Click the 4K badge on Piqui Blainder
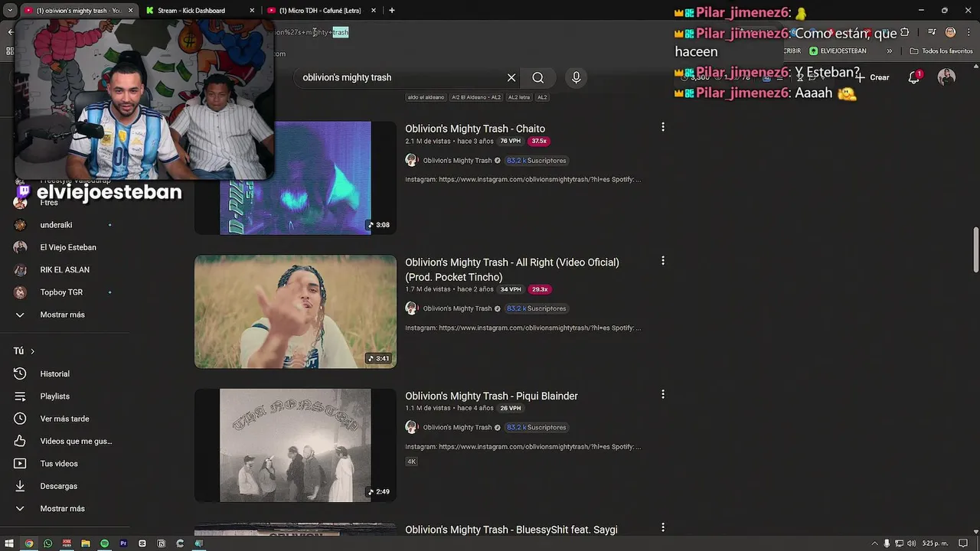 coord(411,461)
